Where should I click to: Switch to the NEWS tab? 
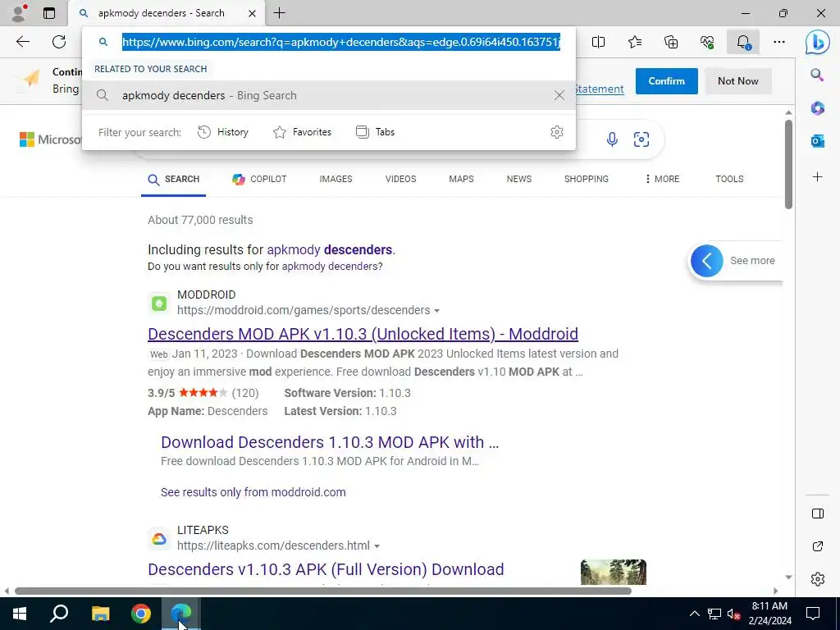point(519,179)
